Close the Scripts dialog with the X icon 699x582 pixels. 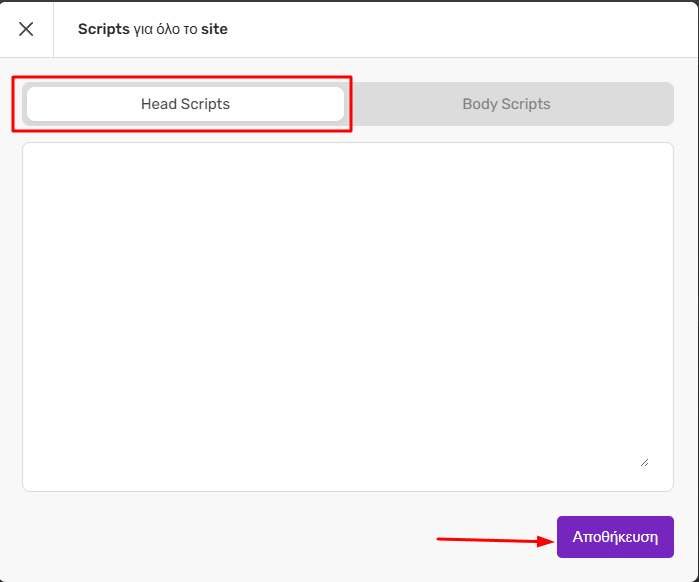26,29
